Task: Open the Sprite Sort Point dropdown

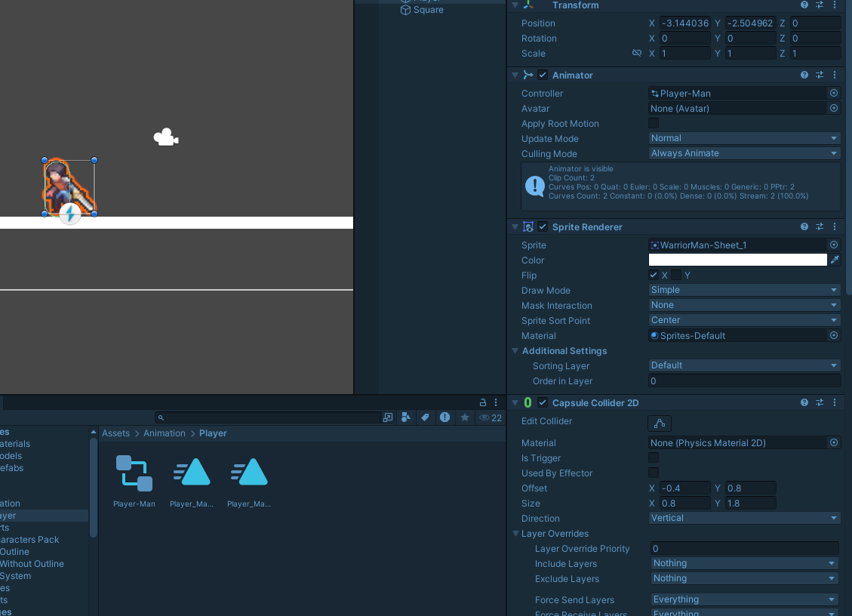Action: click(x=744, y=320)
